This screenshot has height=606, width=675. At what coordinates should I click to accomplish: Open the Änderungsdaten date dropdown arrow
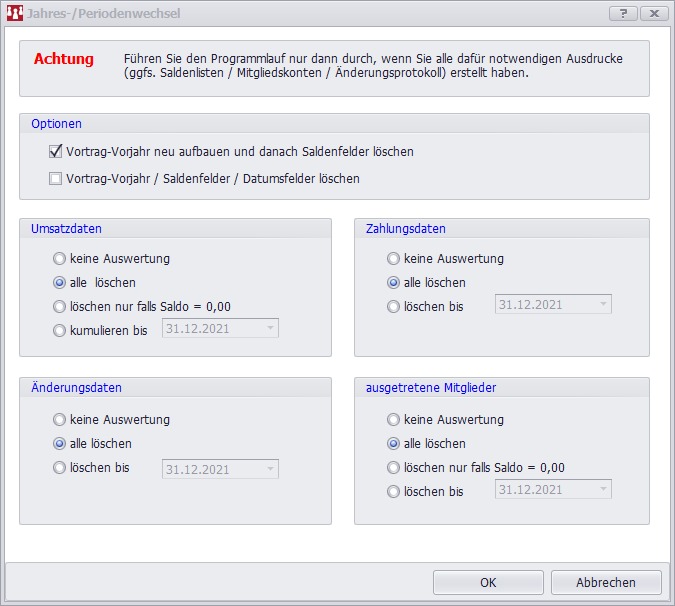(x=268, y=469)
